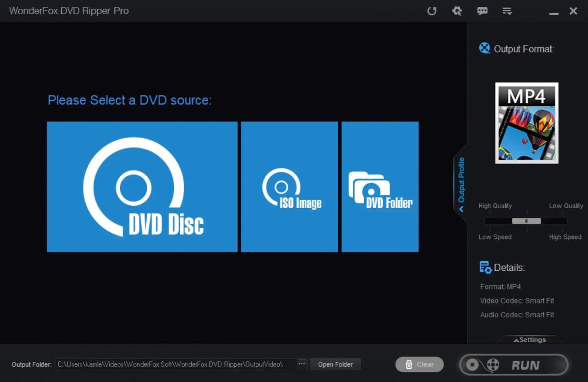Open the feedback message icon
Image resolution: width=588 pixels, height=382 pixels.
482,11
